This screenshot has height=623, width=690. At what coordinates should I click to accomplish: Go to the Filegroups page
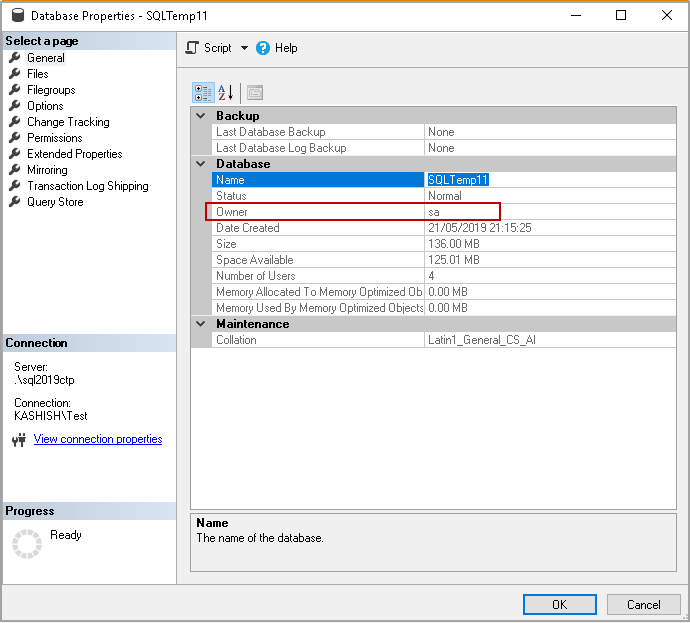pos(51,90)
